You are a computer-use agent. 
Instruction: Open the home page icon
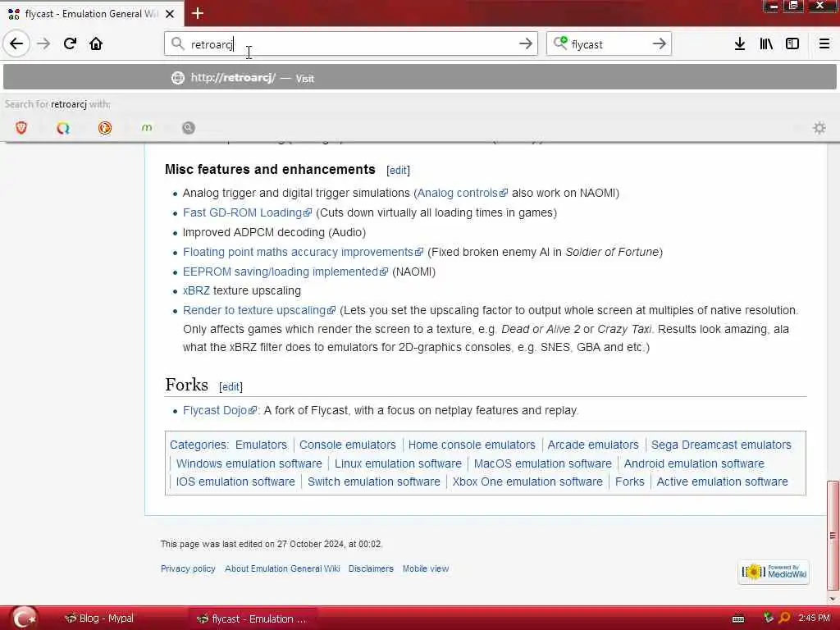point(96,43)
